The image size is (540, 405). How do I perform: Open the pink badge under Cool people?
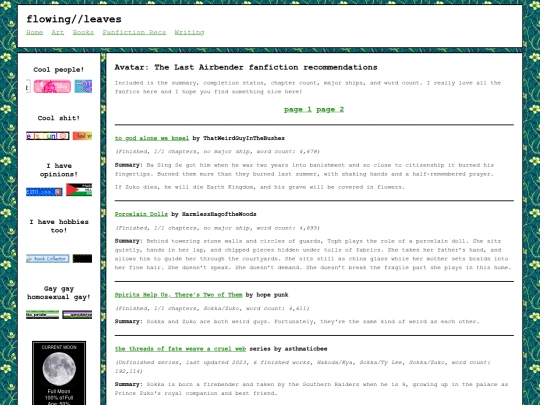click(x=52, y=86)
